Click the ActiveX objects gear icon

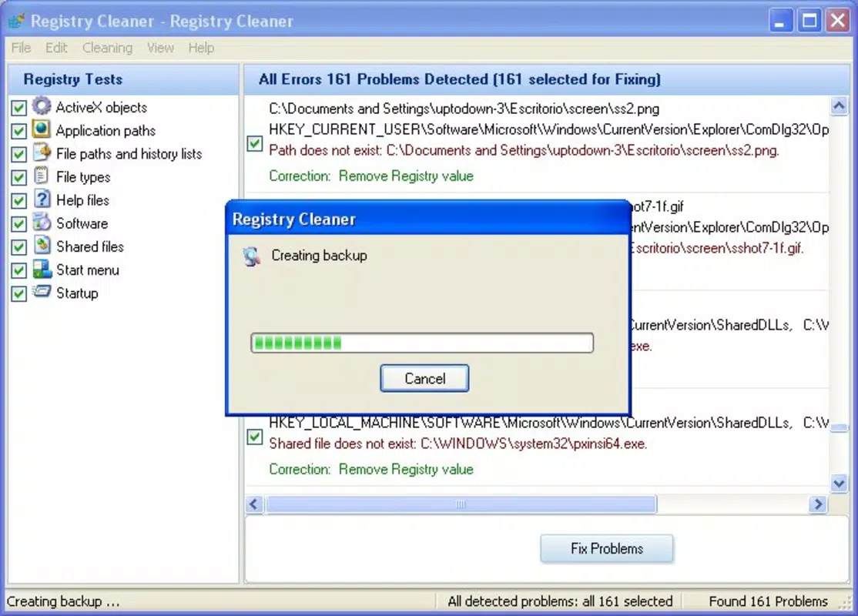[41, 105]
